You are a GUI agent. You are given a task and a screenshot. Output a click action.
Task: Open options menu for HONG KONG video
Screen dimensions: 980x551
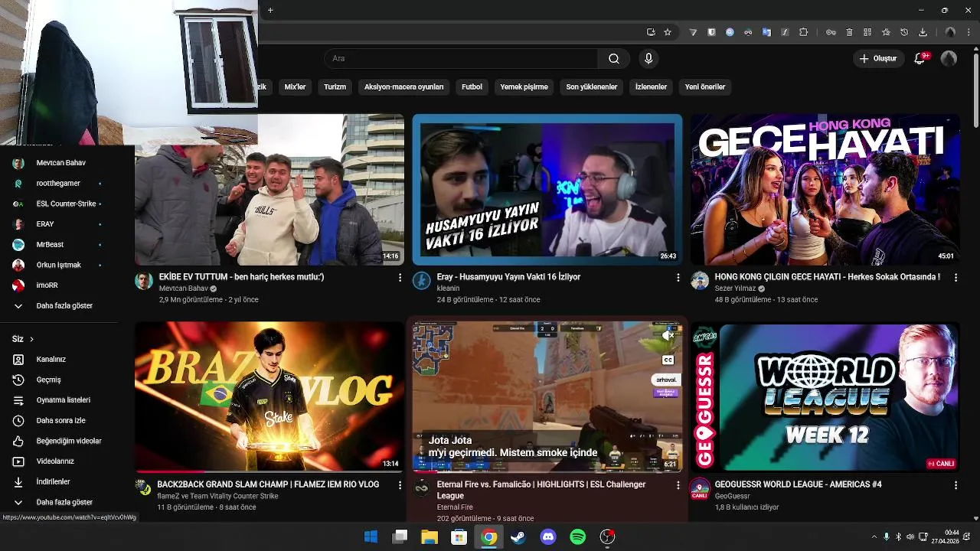955,277
